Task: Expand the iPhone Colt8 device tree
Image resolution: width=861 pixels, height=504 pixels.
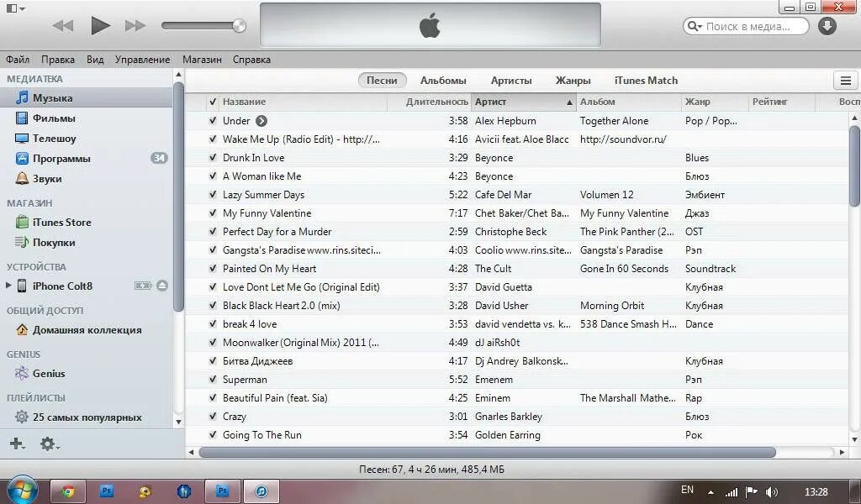Action: (x=8, y=285)
